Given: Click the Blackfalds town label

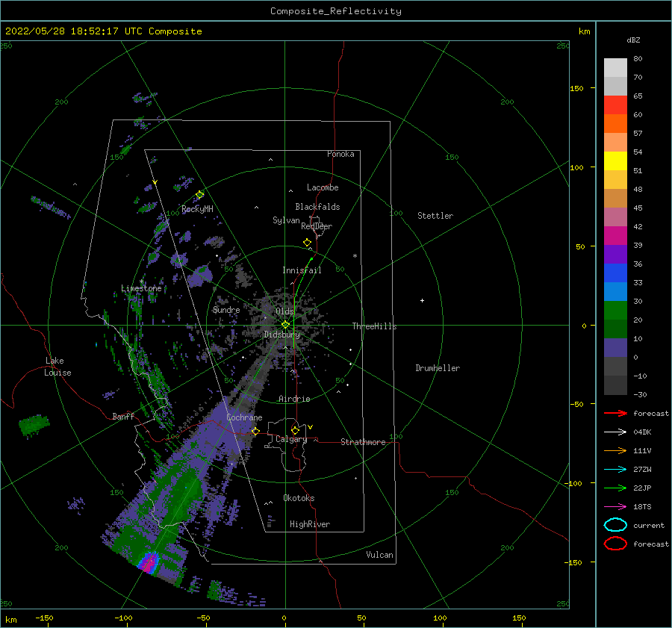Looking at the screenshot, I should point(317,207).
